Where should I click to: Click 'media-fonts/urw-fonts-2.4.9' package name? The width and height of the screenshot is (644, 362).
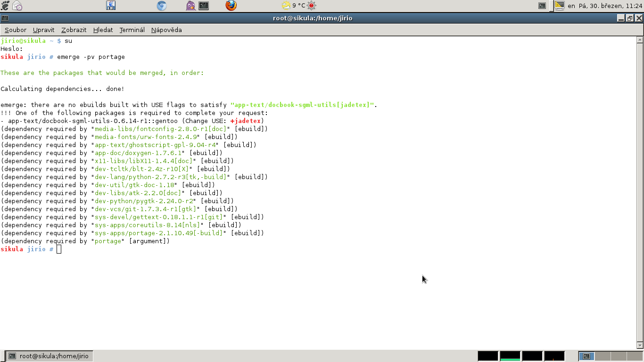coord(145,137)
